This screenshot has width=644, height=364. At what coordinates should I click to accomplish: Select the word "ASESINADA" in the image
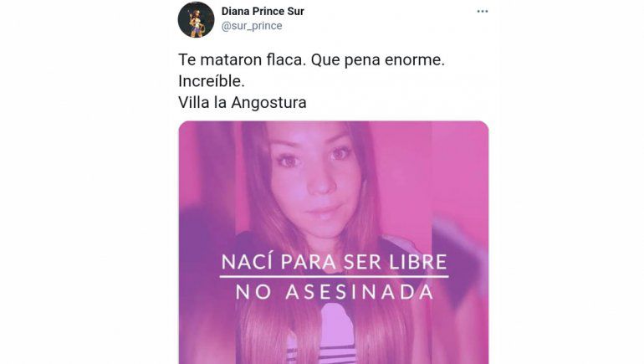pyautogui.click(x=360, y=292)
